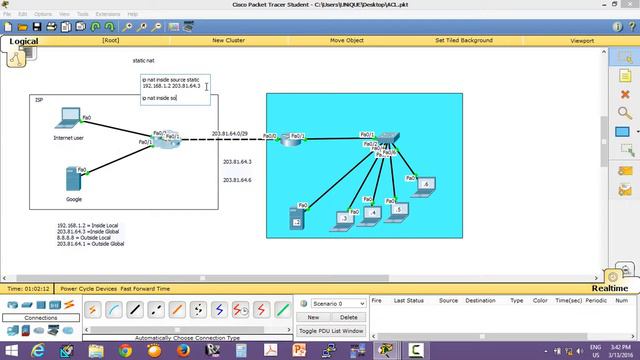
Task: Open the Scenario 0 dropdown
Action: click(338, 304)
